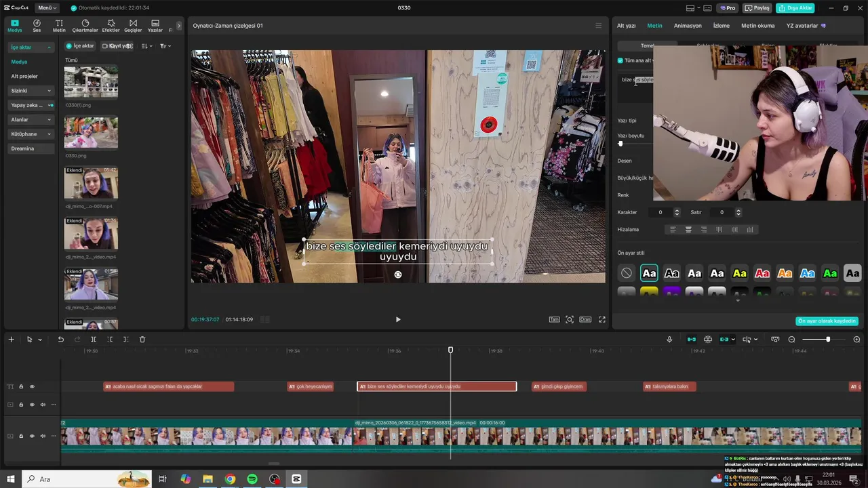Show more tool tabs with arrow
868x488 pixels.
coord(179,26)
